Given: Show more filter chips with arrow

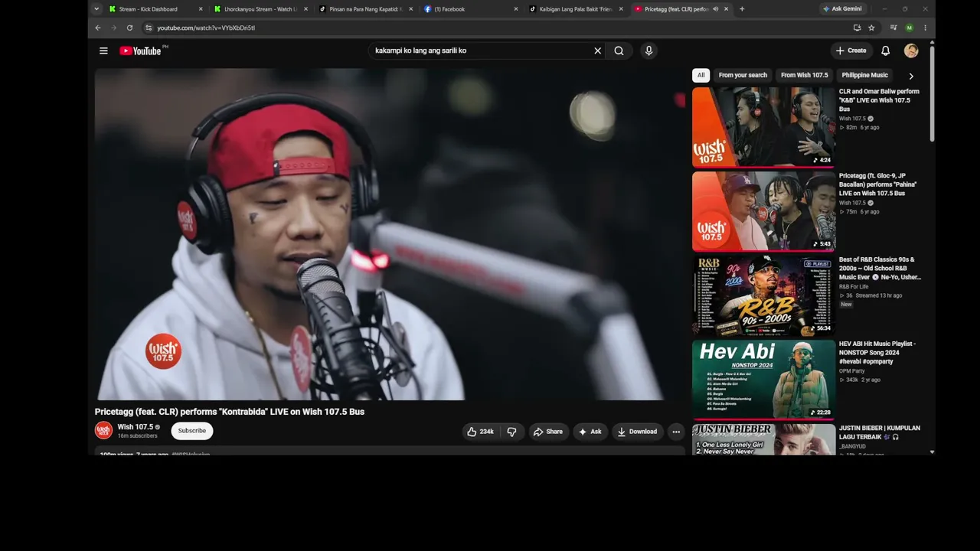Looking at the screenshot, I should click(x=911, y=76).
